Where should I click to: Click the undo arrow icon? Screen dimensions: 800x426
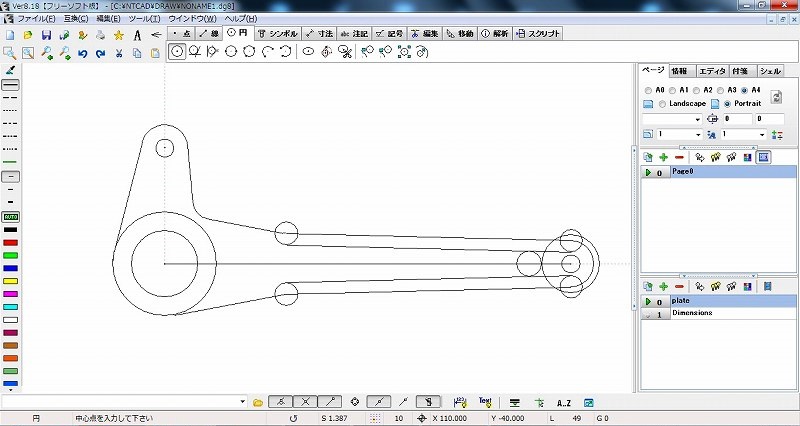(82, 53)
